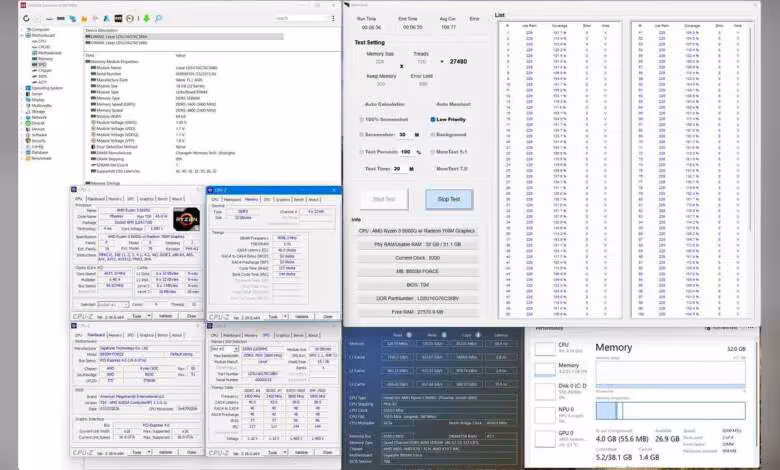Click the clock icon in AIDA64 toolbar

(x=130, y=18)
